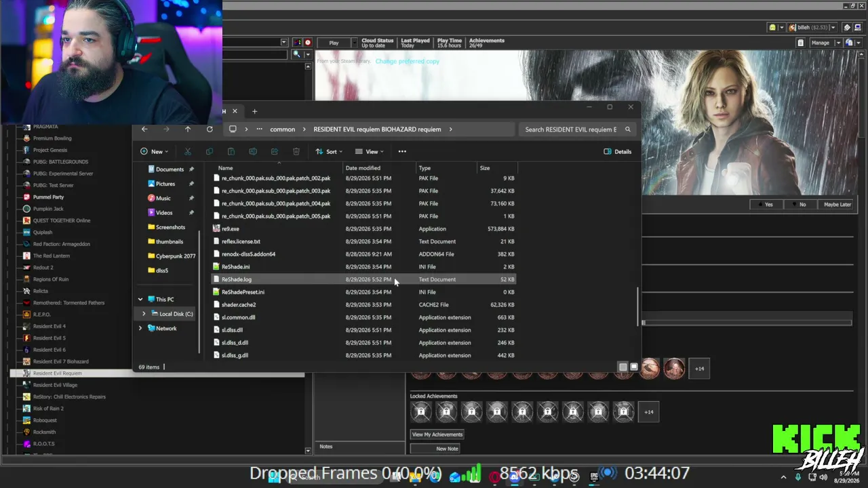Click the Windows Start button on taskbar

[275, 476]
